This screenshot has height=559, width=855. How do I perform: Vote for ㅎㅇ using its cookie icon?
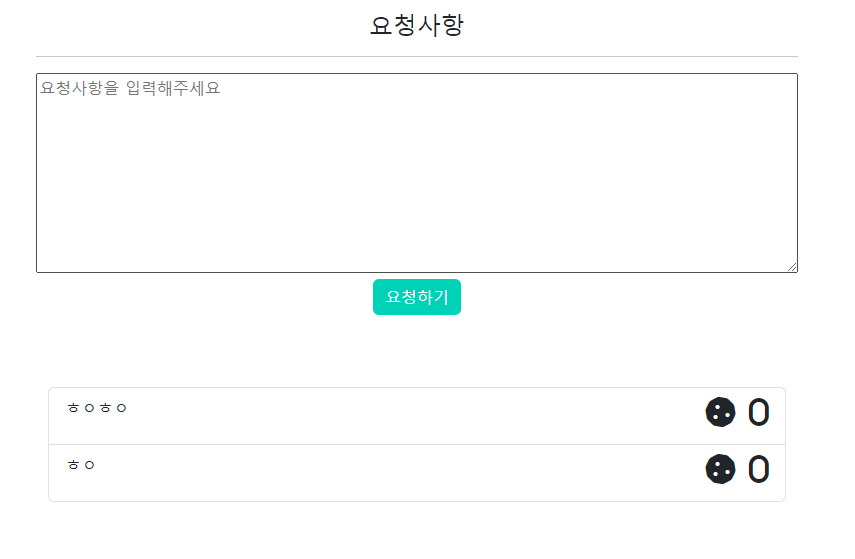tap(720, 469)
